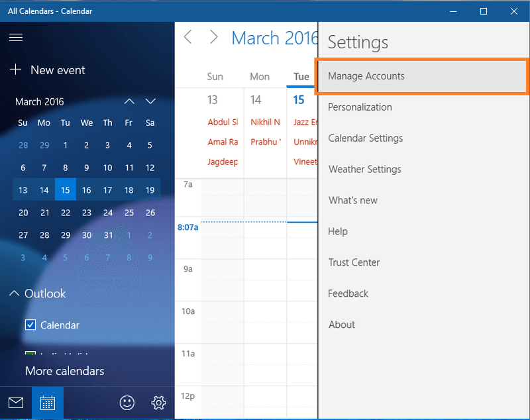
Task: Open the hamburger menu
Action: tap(16, 37)
